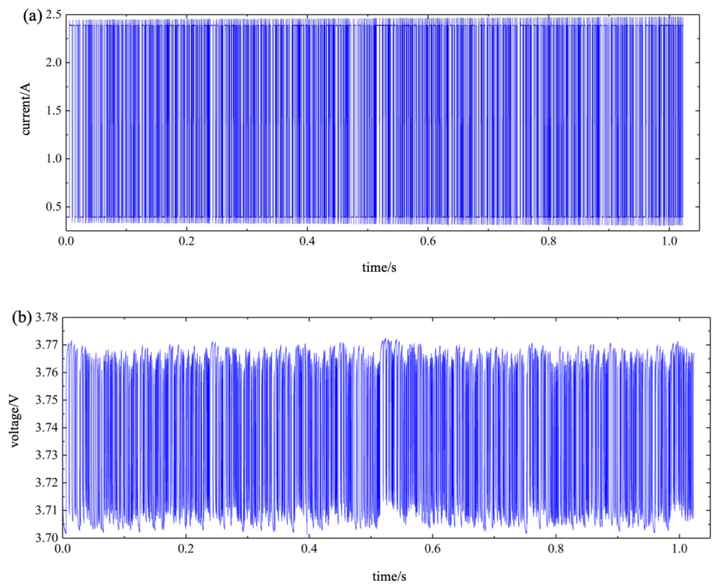This screenshot has height=588, width=719.
Task: Click 0.6 time tick below voltage plot
Action: pyautogui.click(x=432, y=549)
